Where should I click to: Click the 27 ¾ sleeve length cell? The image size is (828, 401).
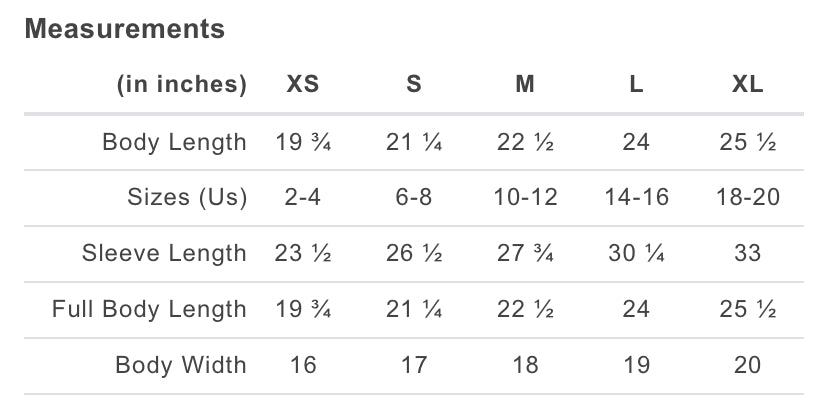(x=525, y=254)
